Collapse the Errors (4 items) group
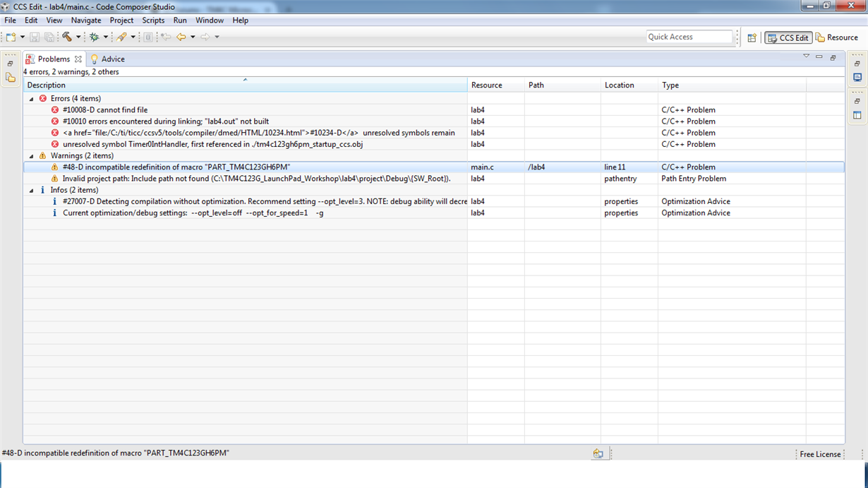The width and height of the screenshot is (868, 488). coord(31,99)
